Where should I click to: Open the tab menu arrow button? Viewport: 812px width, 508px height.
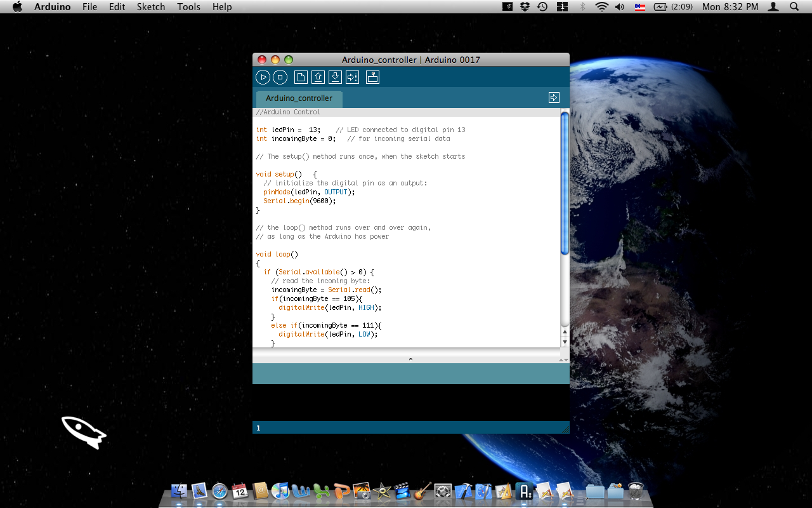pyautogui.click(x=554, y=97)
